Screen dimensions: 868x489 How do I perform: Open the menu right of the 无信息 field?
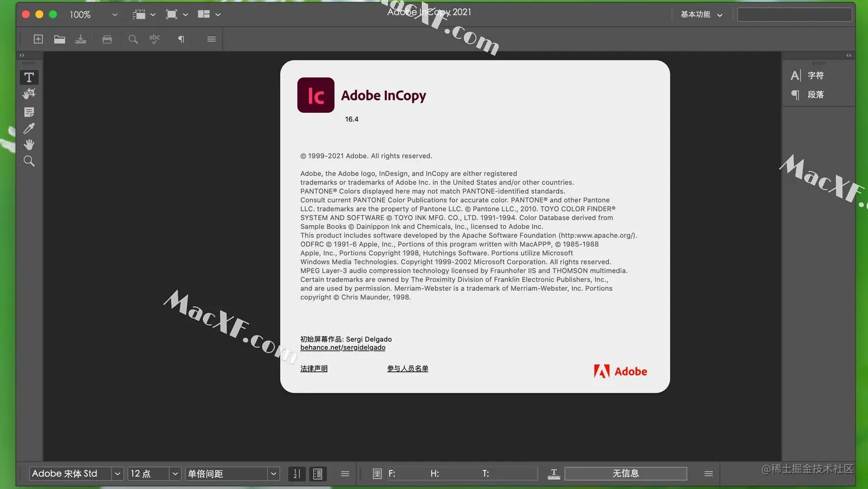click(708, 473)
